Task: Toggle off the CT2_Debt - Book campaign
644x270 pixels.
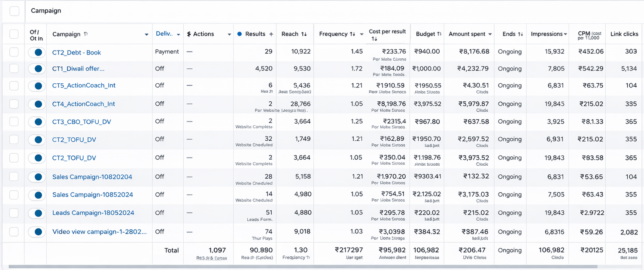Action: click(37, 52)
